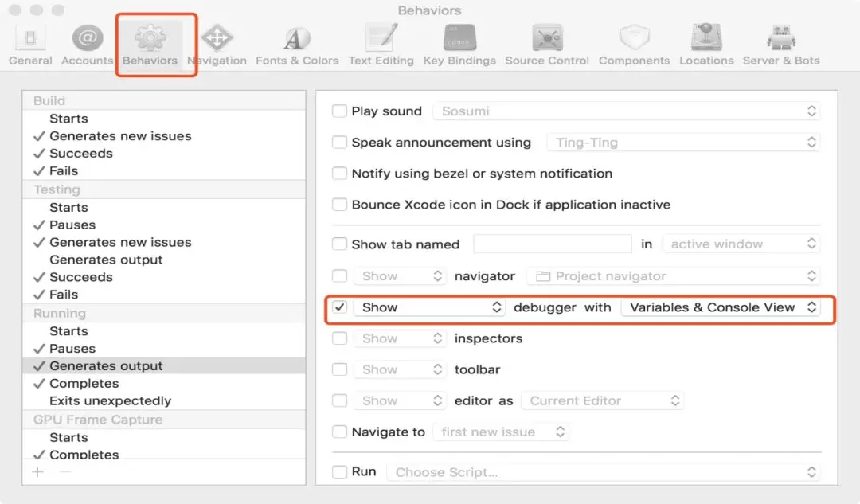This screenshot has height=504, width=860.
Task: Enable Speak announcement using checkbox
Action: [x=339, y=142]
